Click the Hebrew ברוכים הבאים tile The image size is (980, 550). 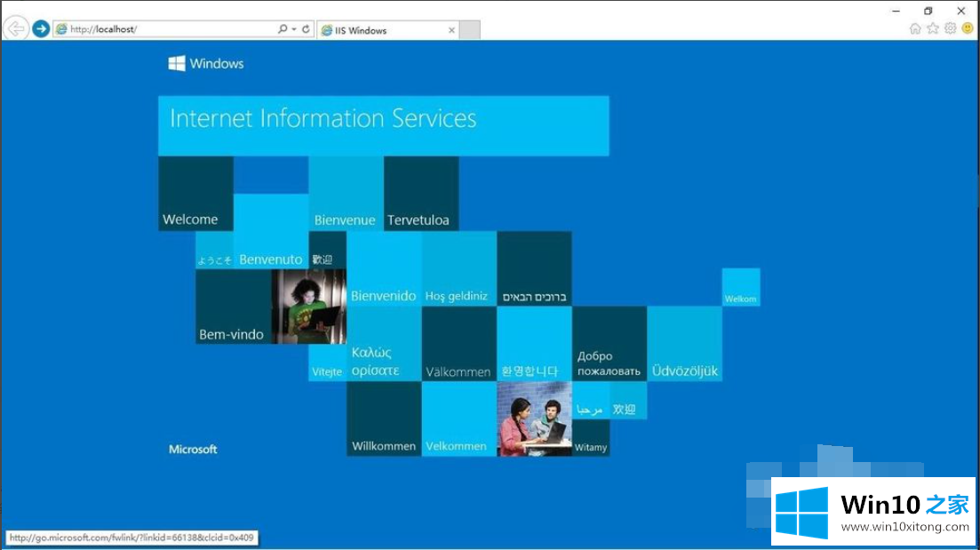[x=534, y=268]
